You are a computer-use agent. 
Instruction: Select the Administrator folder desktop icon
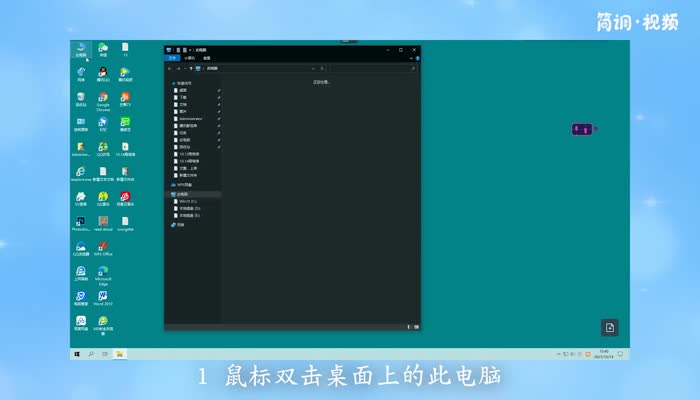pos(81,149)
